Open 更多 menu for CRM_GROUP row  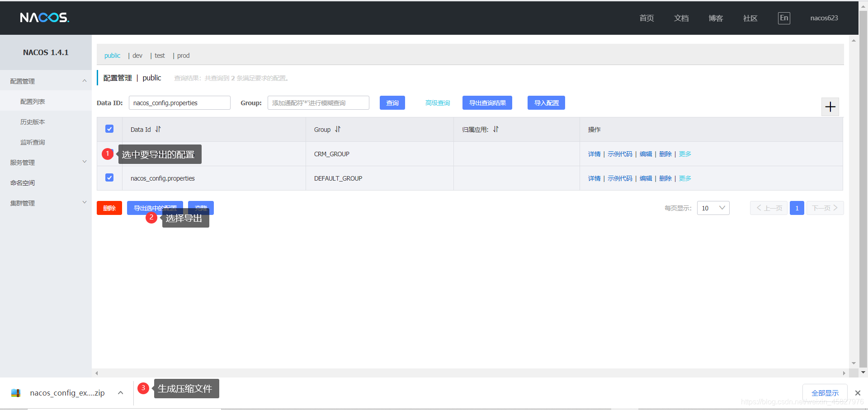[685, 154]
